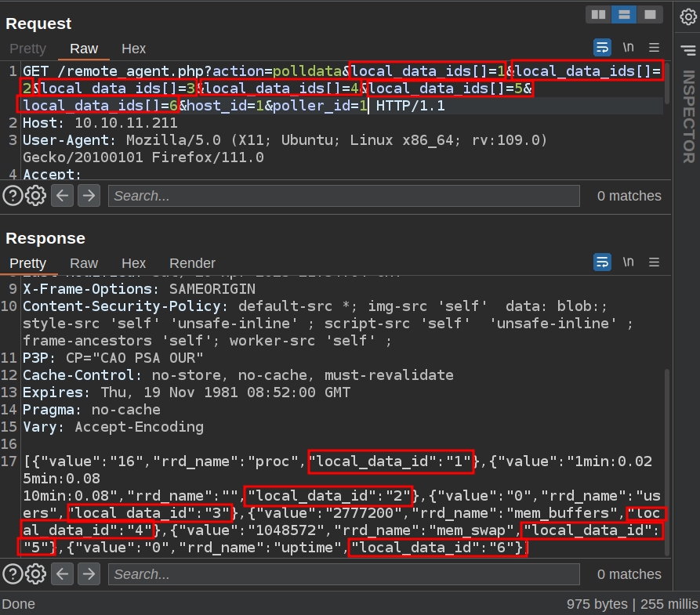This screenshot has height=615, width=700.
Task: Toggle word wrap in Request editor
Action: [x=602, y=48]
